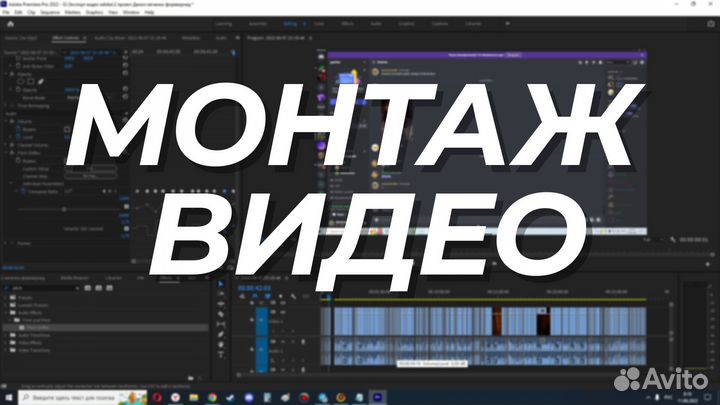Adjust the Transpose Ratio slider in Effect Controls

64,209
